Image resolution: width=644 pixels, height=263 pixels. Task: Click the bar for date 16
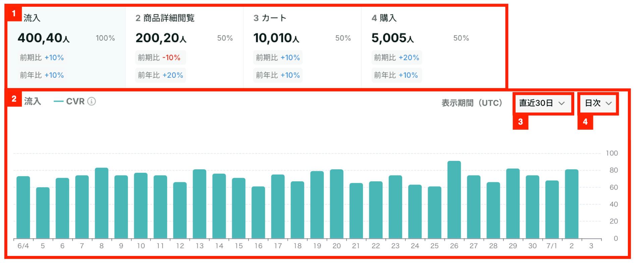click(x=258, y=212)
